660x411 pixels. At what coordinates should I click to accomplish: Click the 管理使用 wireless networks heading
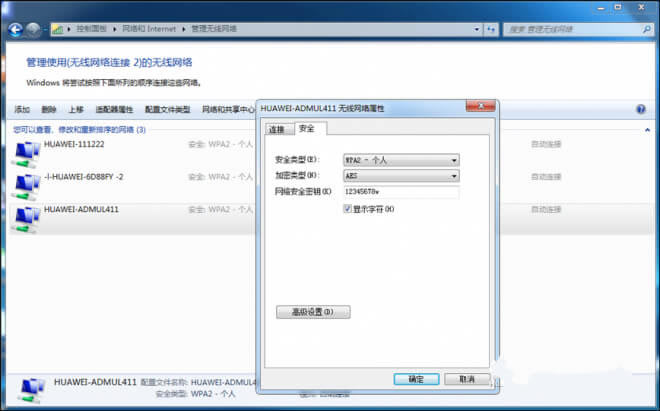109,63
